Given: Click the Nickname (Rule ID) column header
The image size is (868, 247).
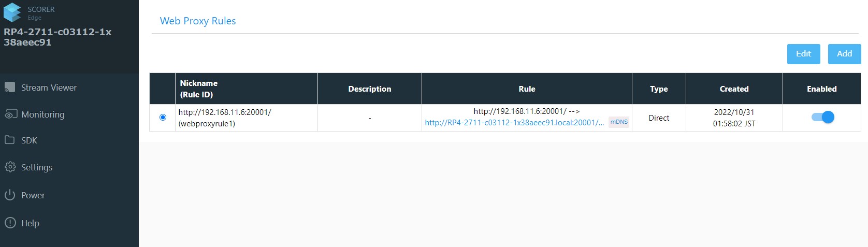Looking at the screenshot, I should (x=199, y=89).
